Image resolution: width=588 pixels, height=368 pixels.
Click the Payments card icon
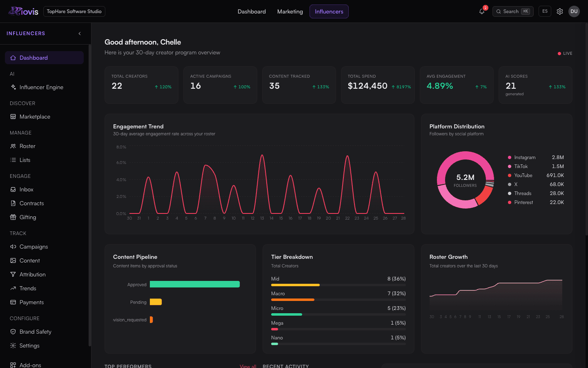[13, 302]
